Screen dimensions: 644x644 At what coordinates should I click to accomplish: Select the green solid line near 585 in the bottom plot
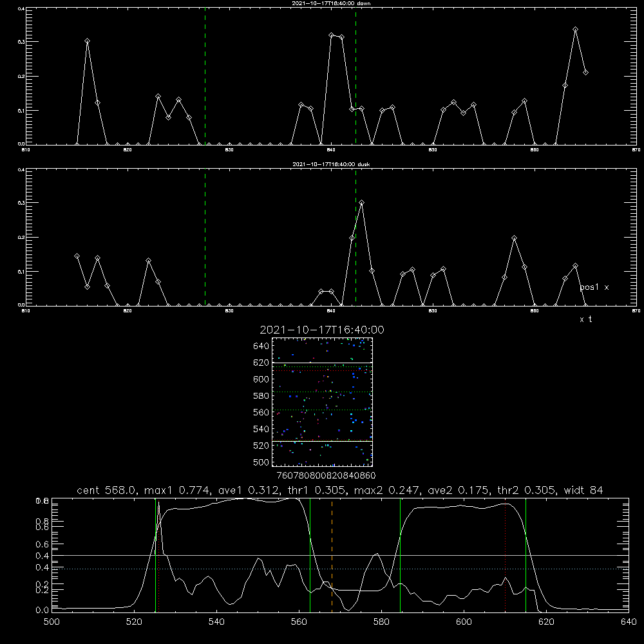[400, 555]
